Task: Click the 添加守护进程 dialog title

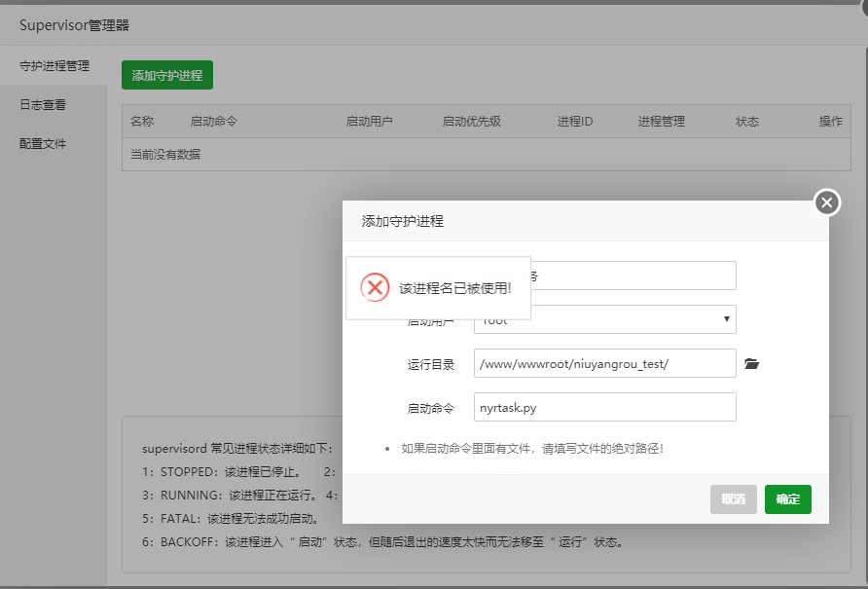Action: pyautogui.click(x=403, y=221)
